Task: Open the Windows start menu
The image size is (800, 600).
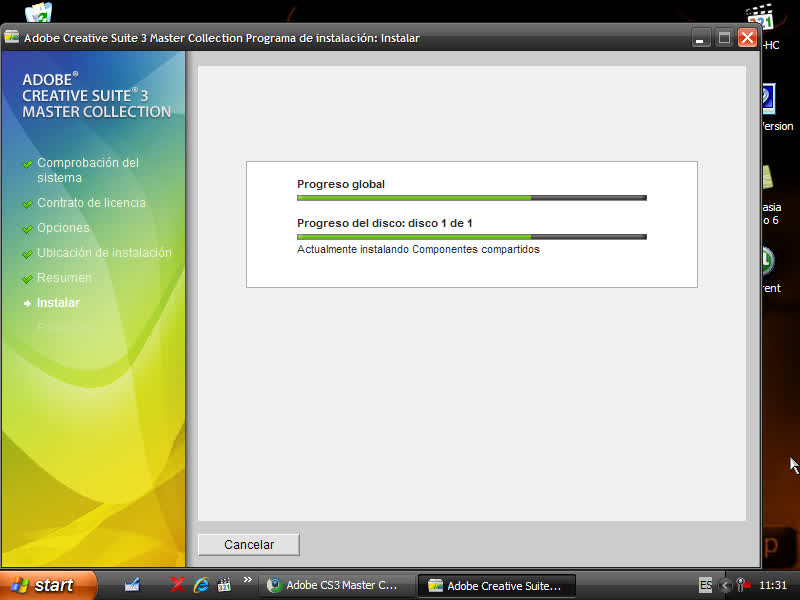Action: [47, 585]
